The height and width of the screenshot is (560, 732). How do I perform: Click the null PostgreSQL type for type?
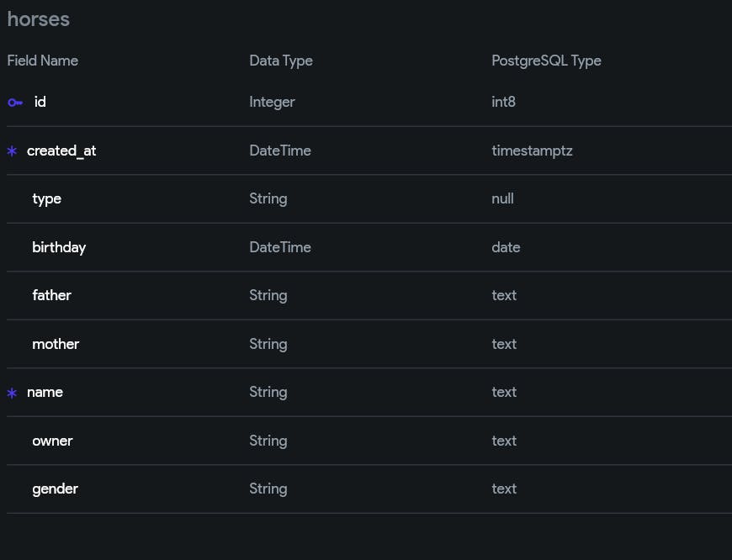tap(502, 198)
